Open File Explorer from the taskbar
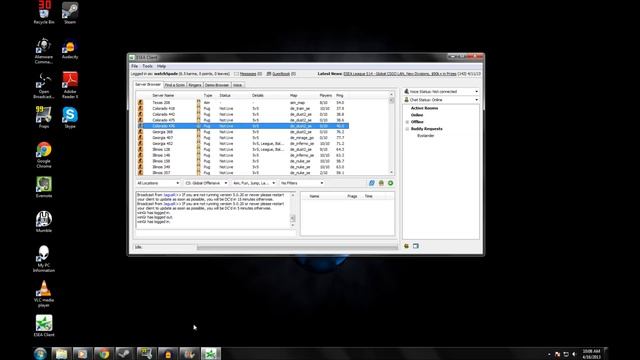 [61, 353]
